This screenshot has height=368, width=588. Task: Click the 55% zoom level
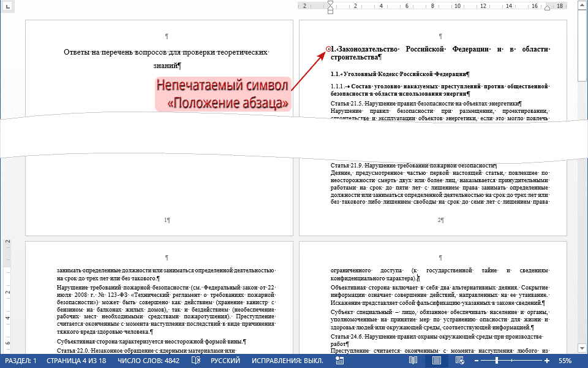565,361
